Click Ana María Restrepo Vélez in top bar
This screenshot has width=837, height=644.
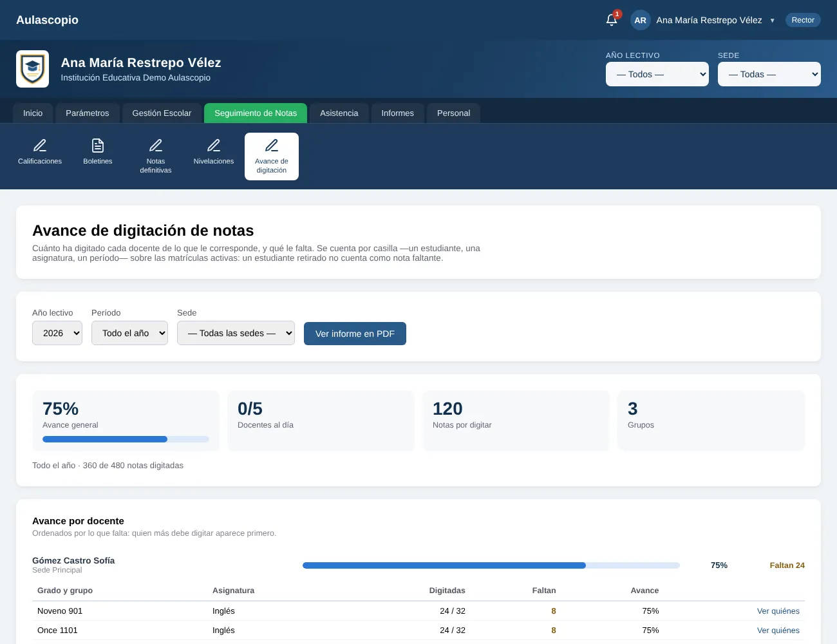[x=709, y=20]
